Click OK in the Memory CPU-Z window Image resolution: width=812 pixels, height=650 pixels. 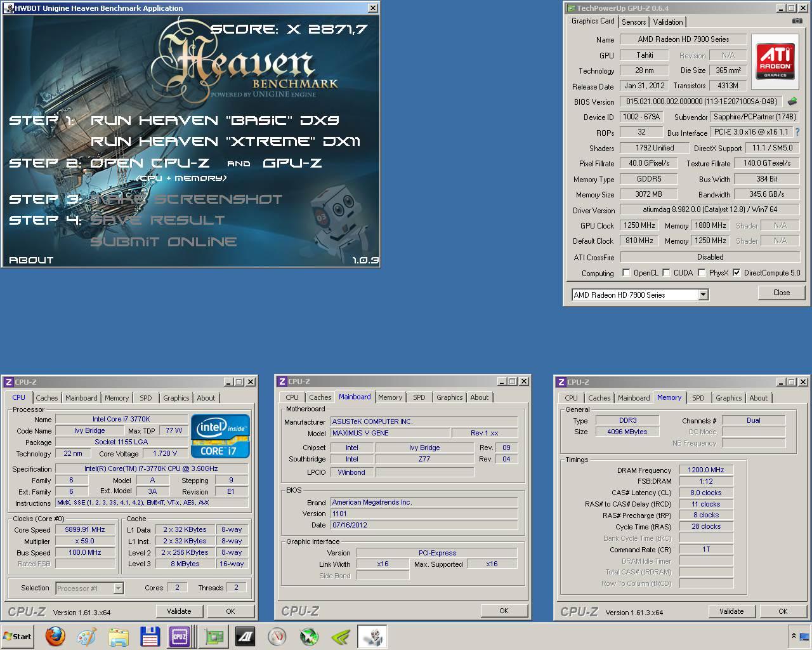pos(783,611)
